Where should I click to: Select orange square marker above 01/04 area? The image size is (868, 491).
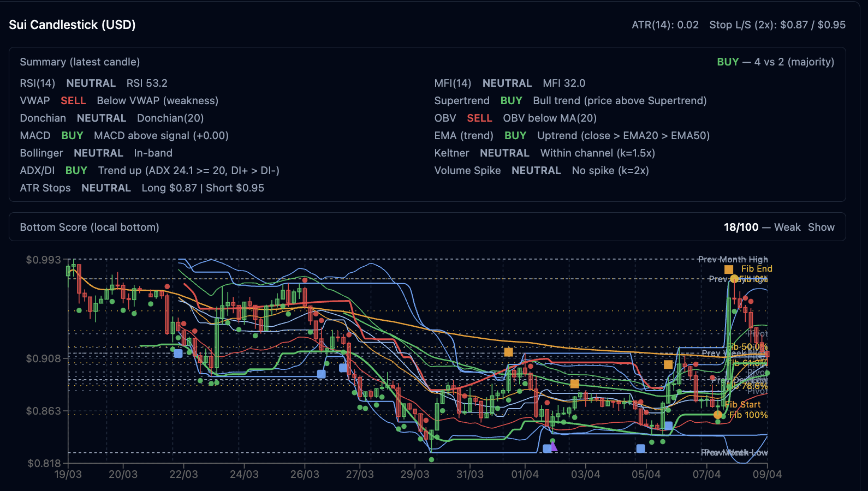point(508,352)
